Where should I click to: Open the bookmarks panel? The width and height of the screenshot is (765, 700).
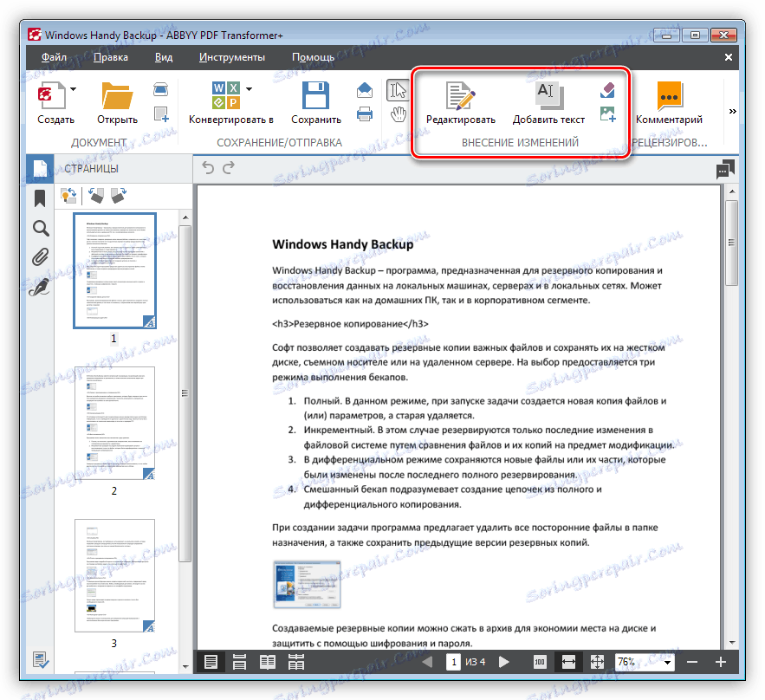click(40, 198)
